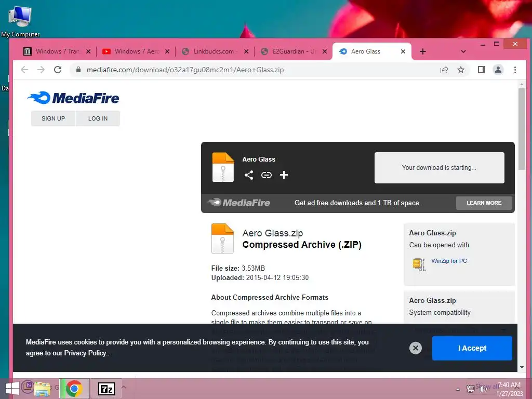The image size is (532, 399).
Task: Click the scrollbar down arrow
Action: [x=522, y=367]
